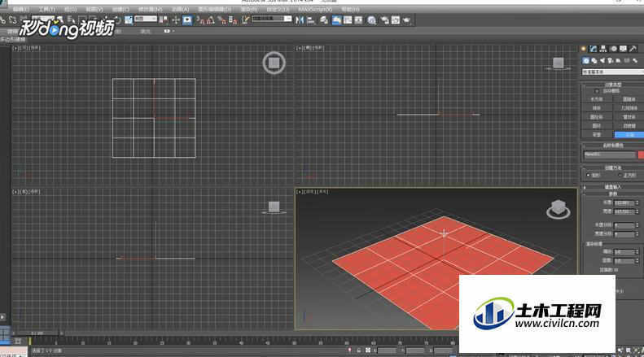Click the highlighted 平面 object button
644x357 pixels.
click(629, 135)
